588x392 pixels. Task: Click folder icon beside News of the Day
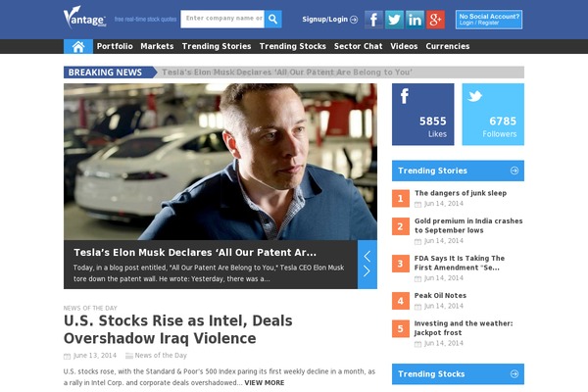(x=129, y=356)
